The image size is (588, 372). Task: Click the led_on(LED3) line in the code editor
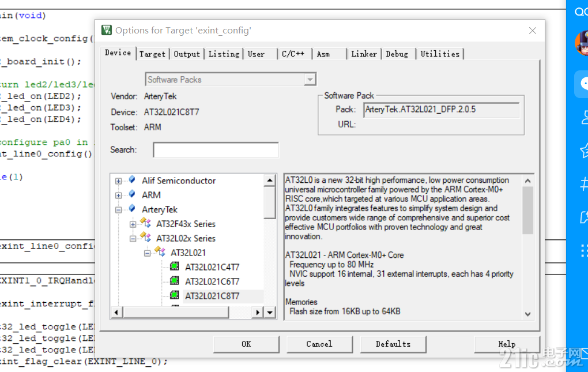(x=40, y=108)
